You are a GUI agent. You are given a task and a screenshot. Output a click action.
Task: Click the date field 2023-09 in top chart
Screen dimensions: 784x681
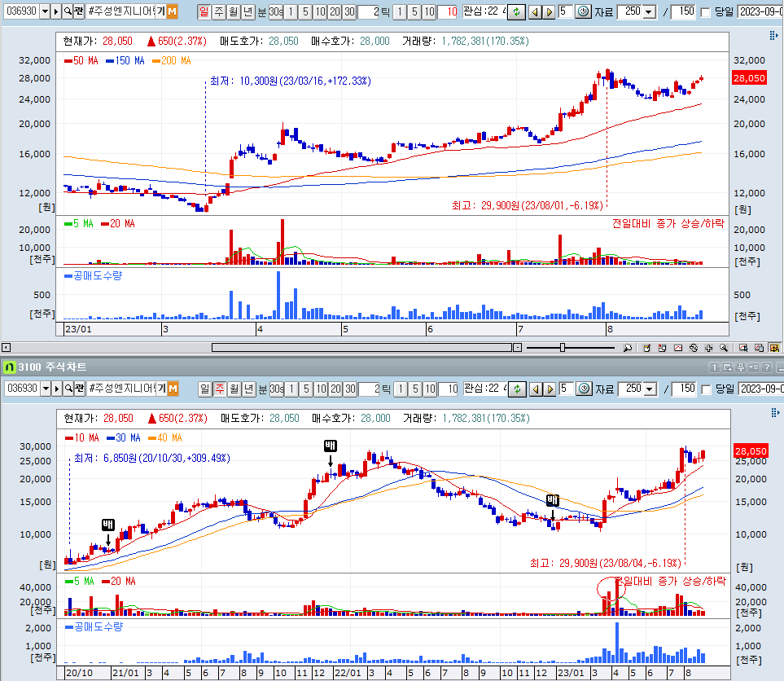(x=760, y=11)
